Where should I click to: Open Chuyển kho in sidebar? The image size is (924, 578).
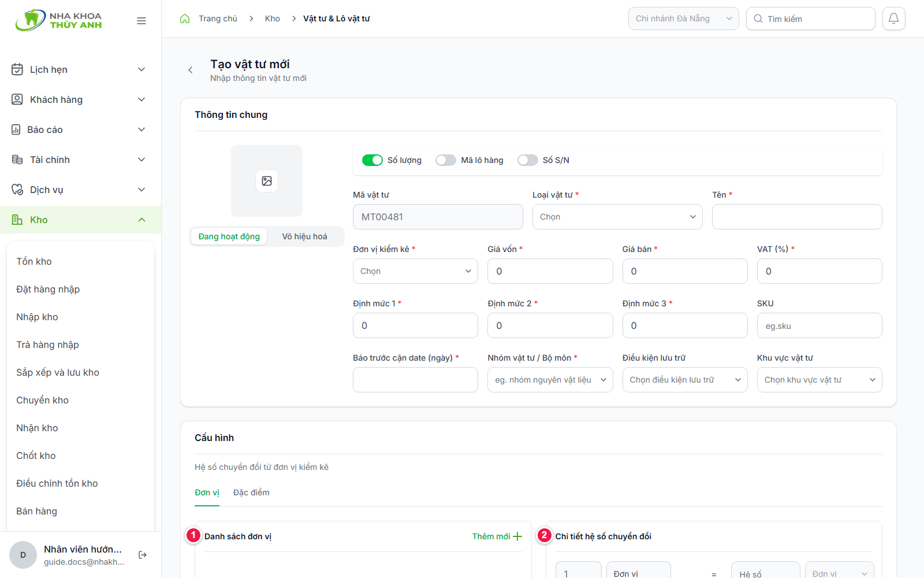point(80,400)
